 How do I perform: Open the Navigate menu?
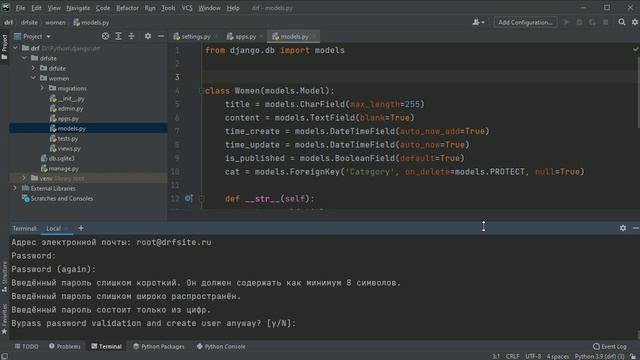point(78,8)
